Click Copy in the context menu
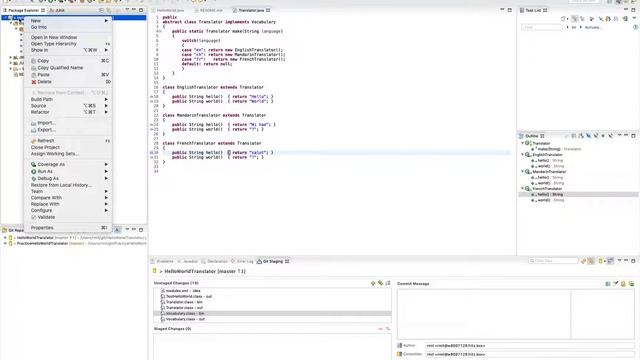Image resolution: width=640 pixels, height=360 pixels. click(x=68, y=60)
